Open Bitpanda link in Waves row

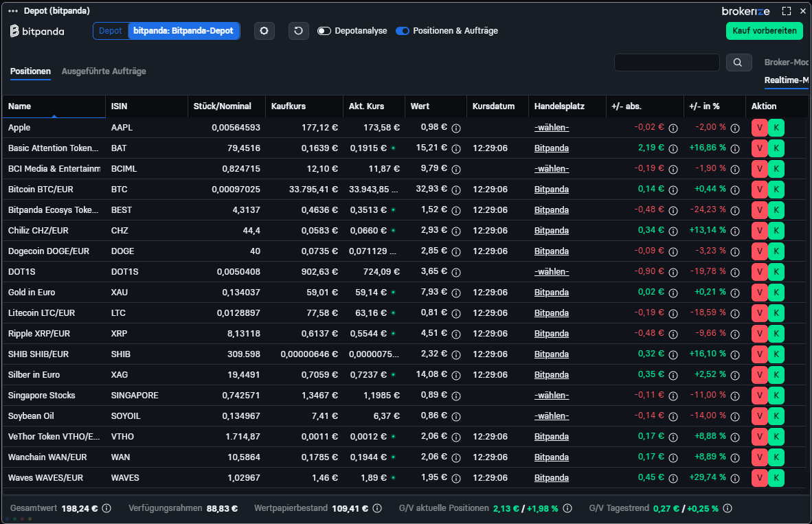coord(552,478)
